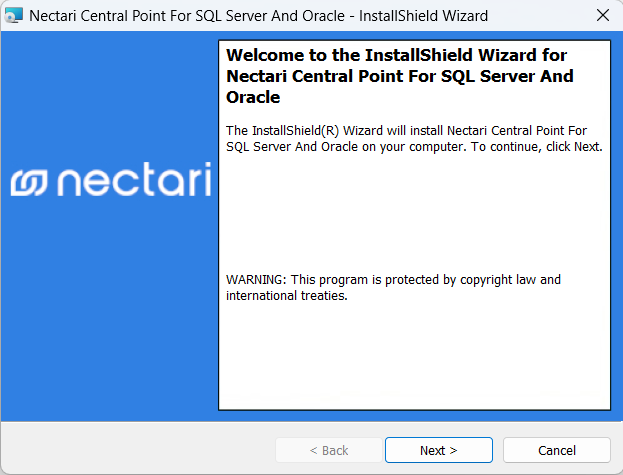Click the Nectari swirl logo symbol

(30, 181)
